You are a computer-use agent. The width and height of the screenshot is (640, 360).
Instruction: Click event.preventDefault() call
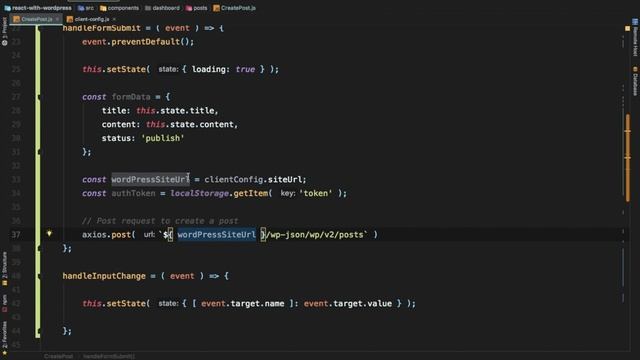[x=138, y=42]
